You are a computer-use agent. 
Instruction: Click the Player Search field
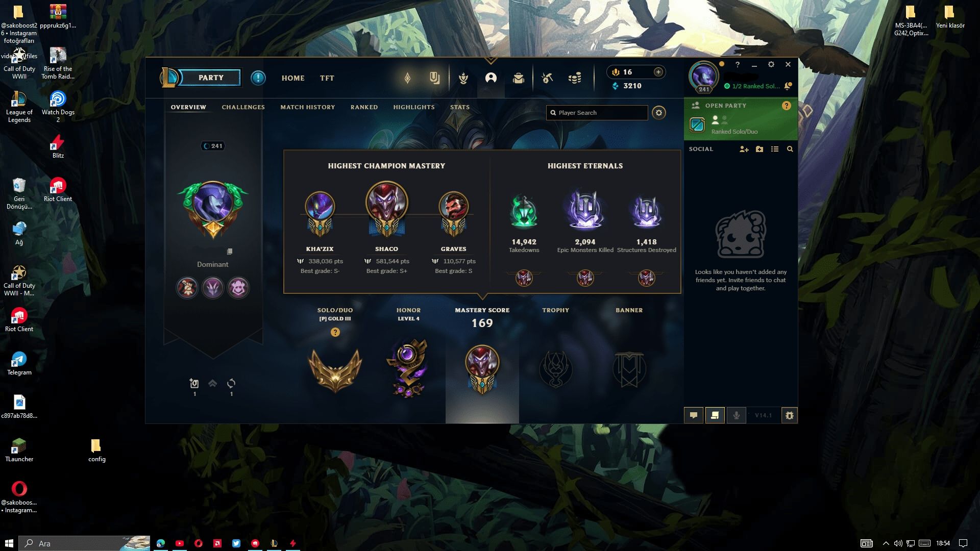[597, 113]
